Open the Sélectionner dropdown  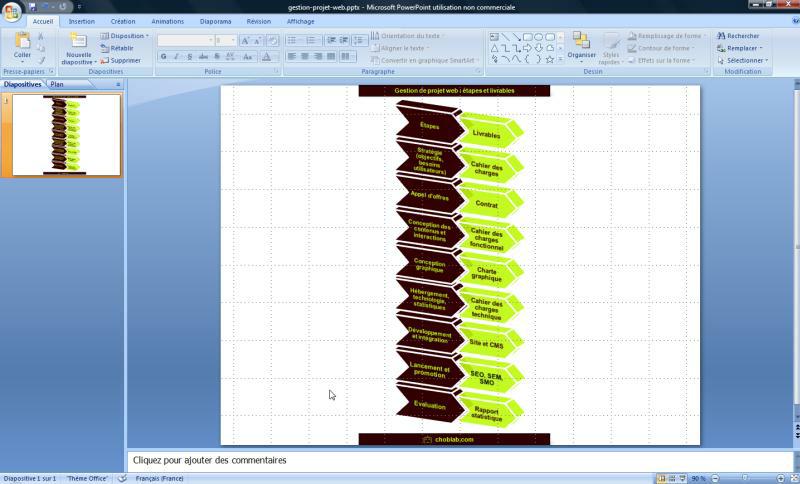point(742,60)
